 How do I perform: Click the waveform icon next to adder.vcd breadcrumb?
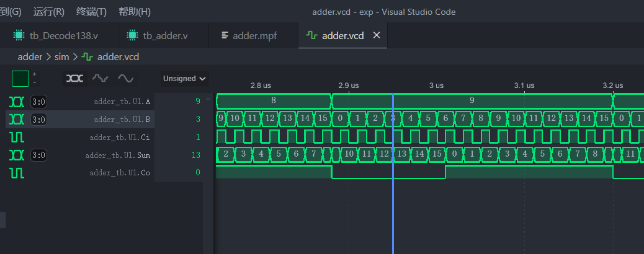click(87, 57)
